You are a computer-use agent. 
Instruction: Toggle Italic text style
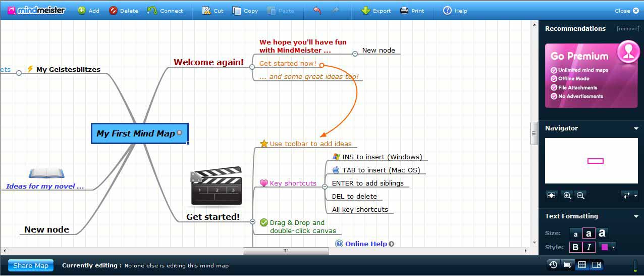click(x=588, y=247)
